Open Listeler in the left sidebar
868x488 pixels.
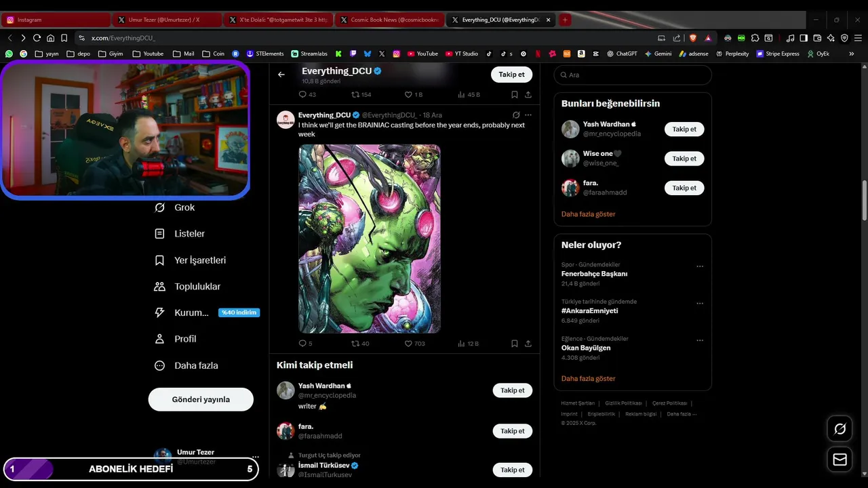point(180,234)
